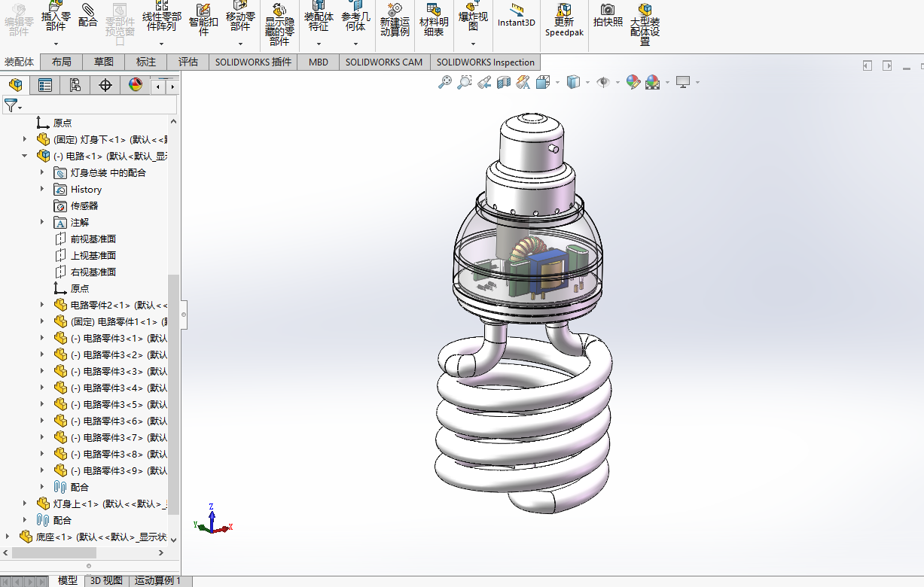Switch to the 评估 ribbon tab
Screen dimensions: 924x587
(188, 62)
